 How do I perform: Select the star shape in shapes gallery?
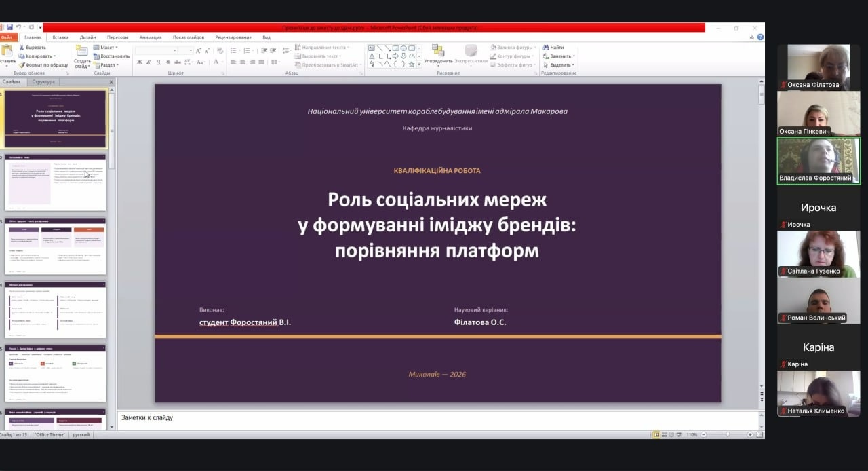tap(412, 64)
